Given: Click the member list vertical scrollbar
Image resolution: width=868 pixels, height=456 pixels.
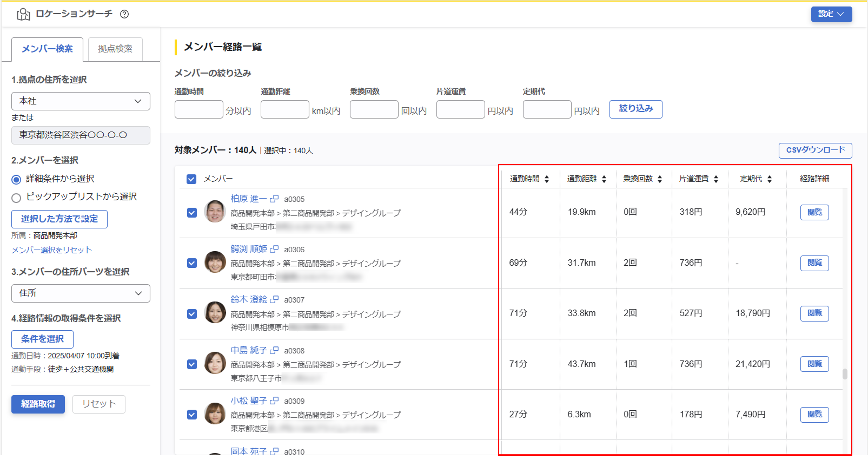Looking at the screenshot, I should pos(845,374).
